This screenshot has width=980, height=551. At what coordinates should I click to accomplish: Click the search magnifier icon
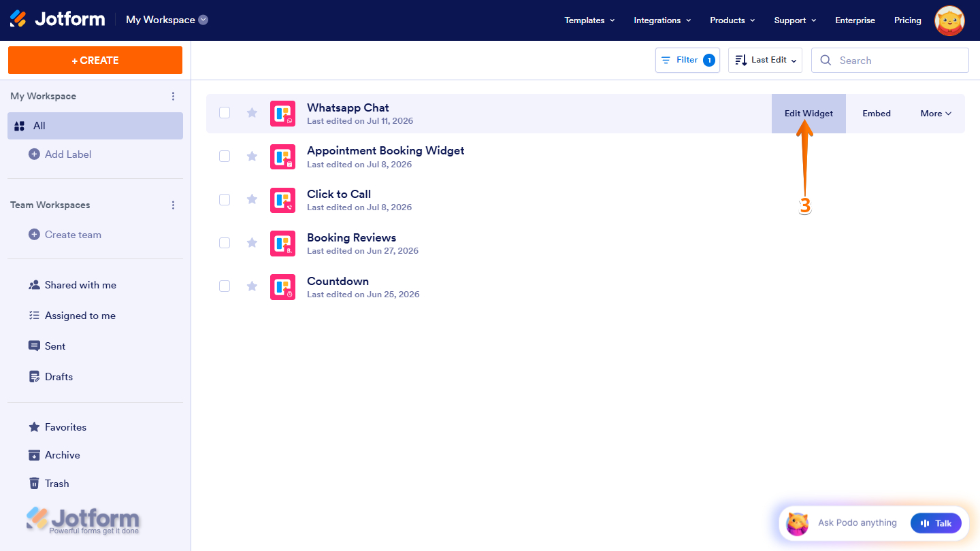(x=826, y=61)
